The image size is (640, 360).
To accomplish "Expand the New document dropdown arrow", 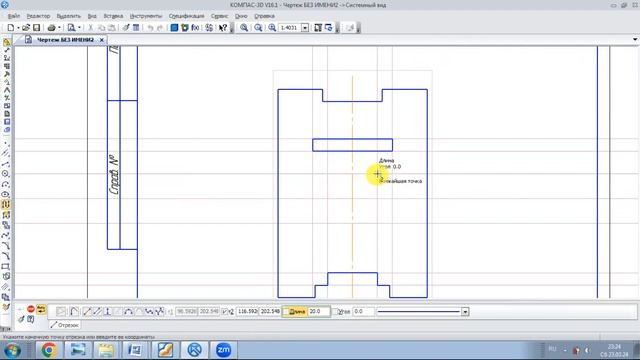I will pyautogui.click(x=18, y=28).
